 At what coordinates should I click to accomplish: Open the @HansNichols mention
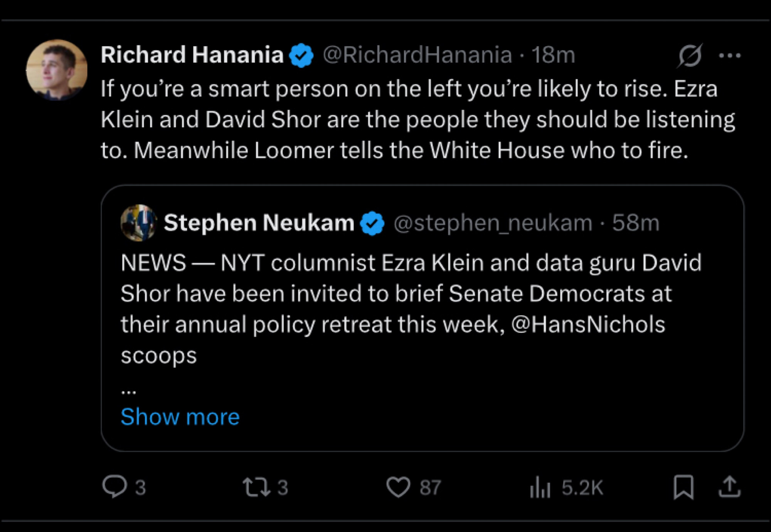tap(588, 324)
